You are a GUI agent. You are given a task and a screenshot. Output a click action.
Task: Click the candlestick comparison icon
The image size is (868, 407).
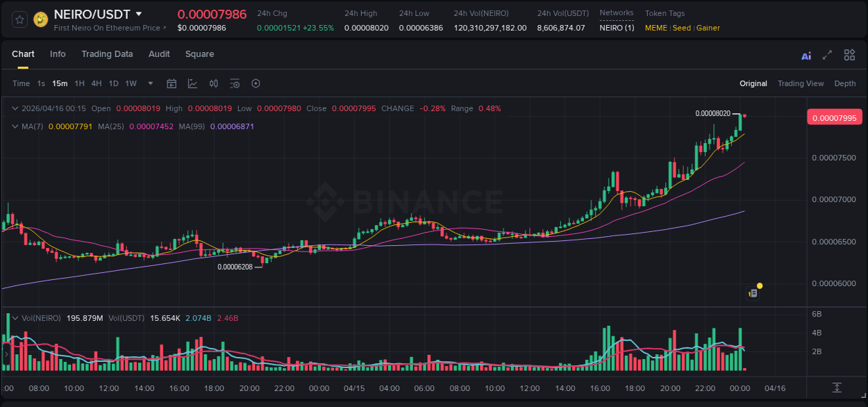click(x=213, y=83)
